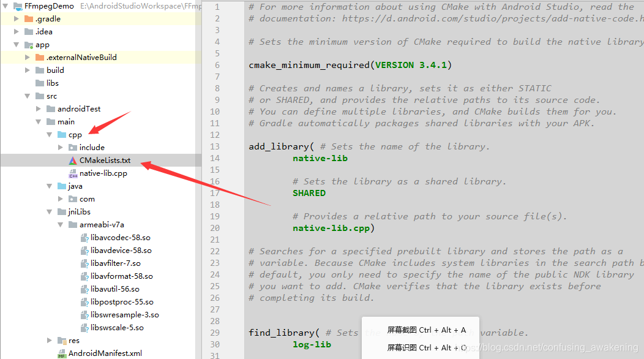Click the CMake triangle icon of CMakeLists.txt
Image resolution: width=644 pixels, height=359 pixels.
(x=73, y=161)
